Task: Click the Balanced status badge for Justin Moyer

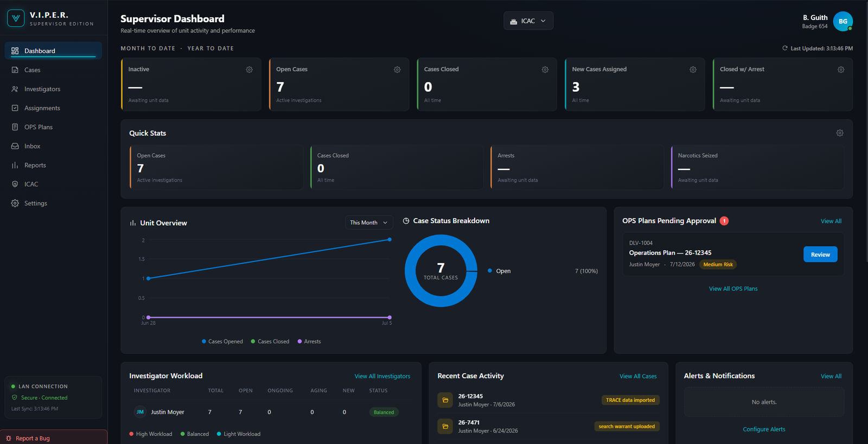Action: pos(384,413)
